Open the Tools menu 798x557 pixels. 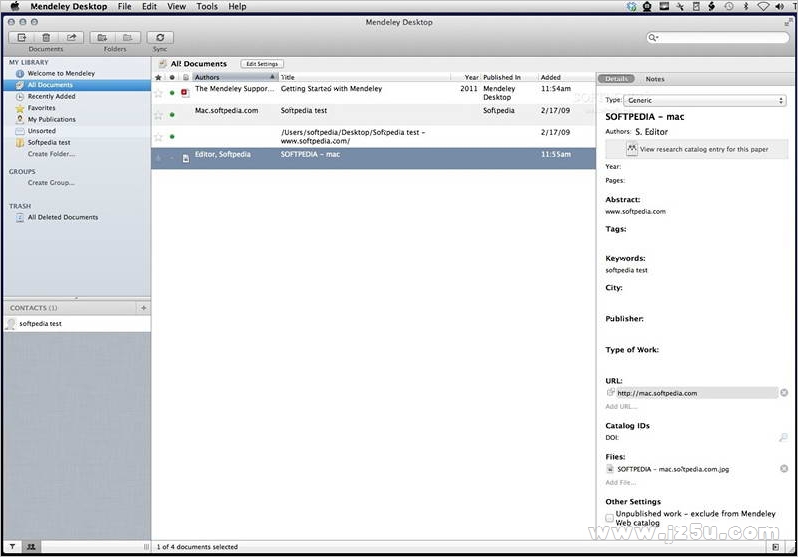[x=207, y=7]
